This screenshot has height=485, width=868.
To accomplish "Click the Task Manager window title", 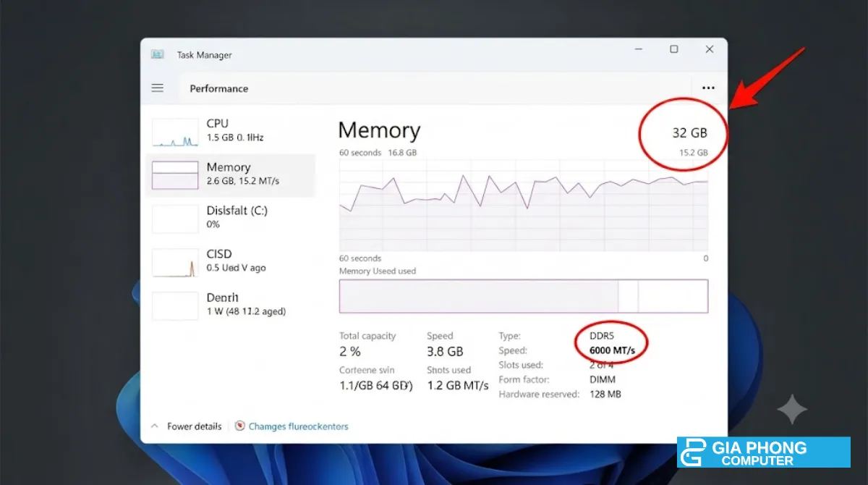I will (204, 55).
